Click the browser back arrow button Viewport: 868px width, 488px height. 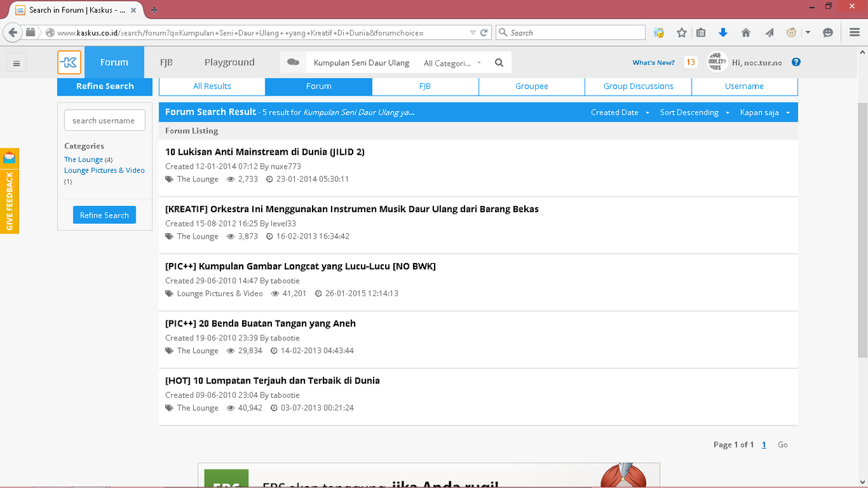click(x=12, y=33)
